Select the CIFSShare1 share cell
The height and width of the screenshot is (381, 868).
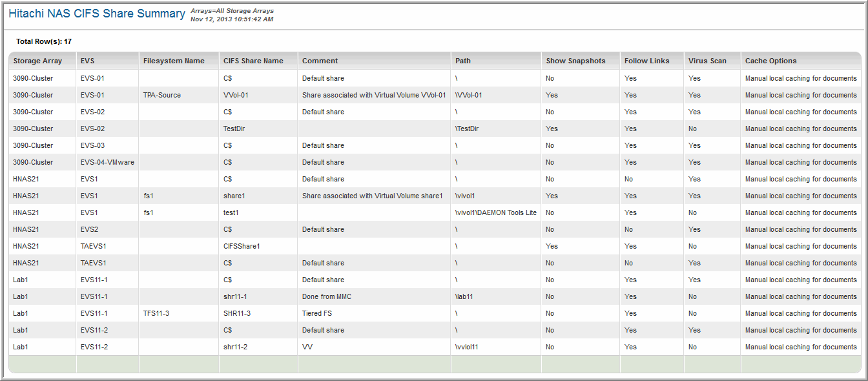[x=242, y=246]
